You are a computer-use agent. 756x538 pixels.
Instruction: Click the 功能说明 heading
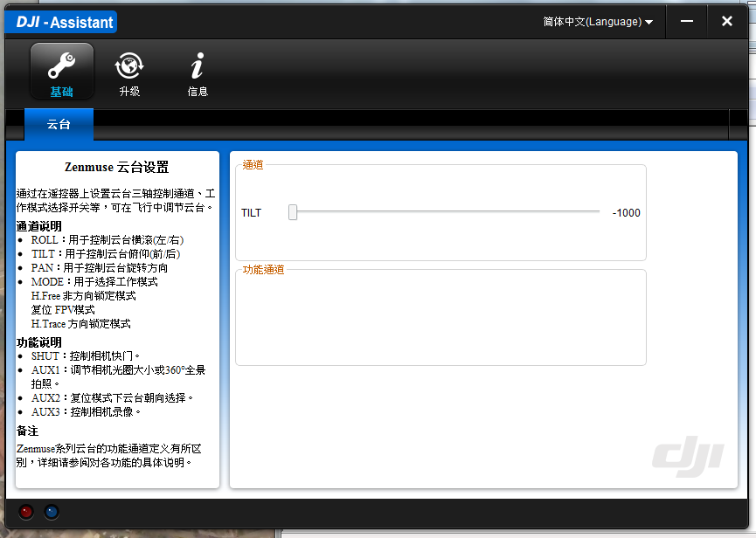39,342
